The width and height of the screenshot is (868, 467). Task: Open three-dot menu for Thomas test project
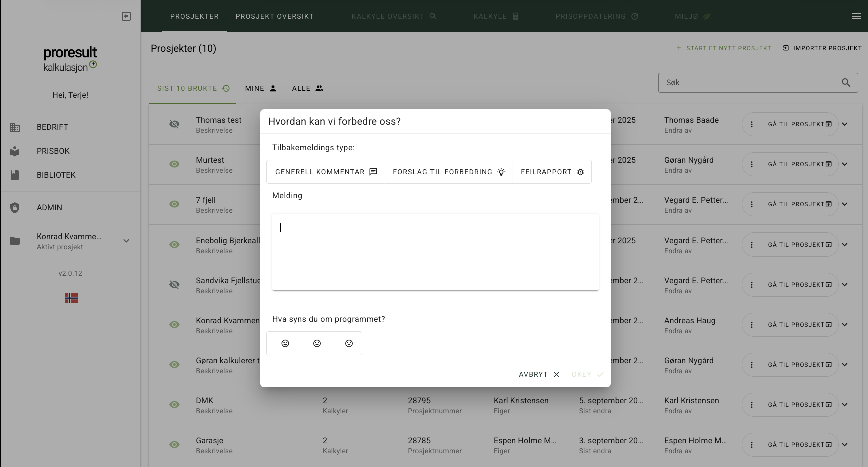751,124
